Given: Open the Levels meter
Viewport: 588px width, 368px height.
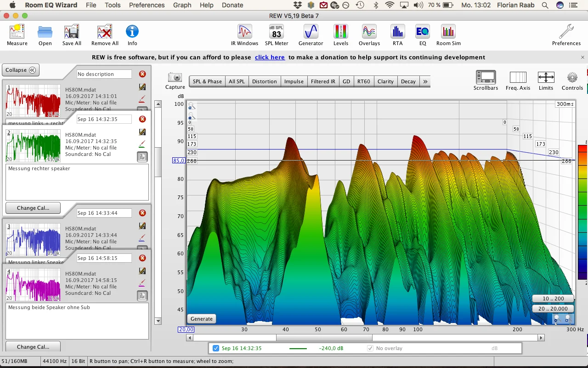Looking at the screenshot, I should (341, 35).
